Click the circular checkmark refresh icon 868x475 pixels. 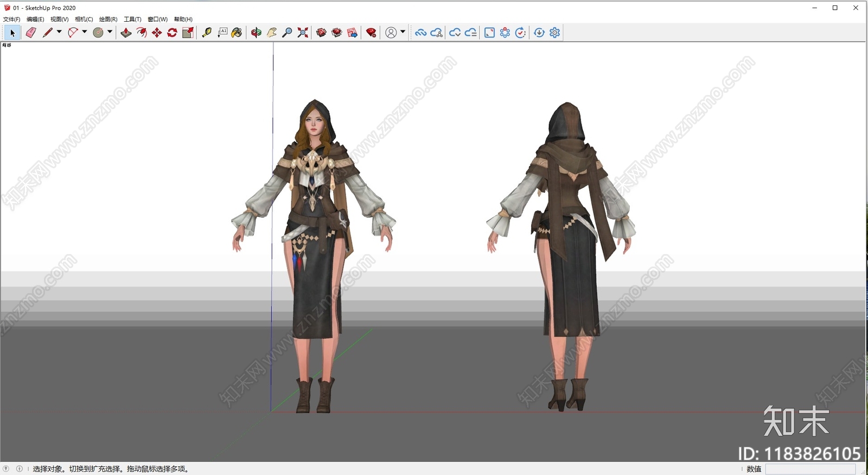[520, 33]
